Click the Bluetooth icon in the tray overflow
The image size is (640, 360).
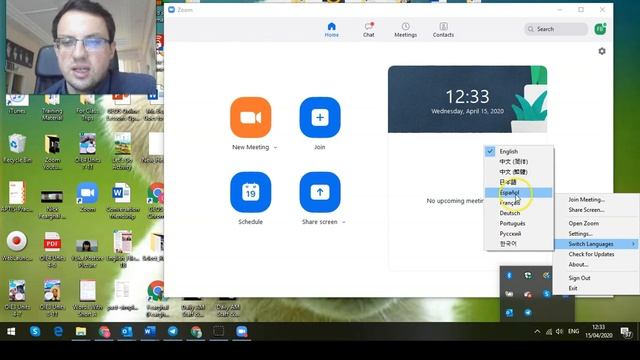509,276
